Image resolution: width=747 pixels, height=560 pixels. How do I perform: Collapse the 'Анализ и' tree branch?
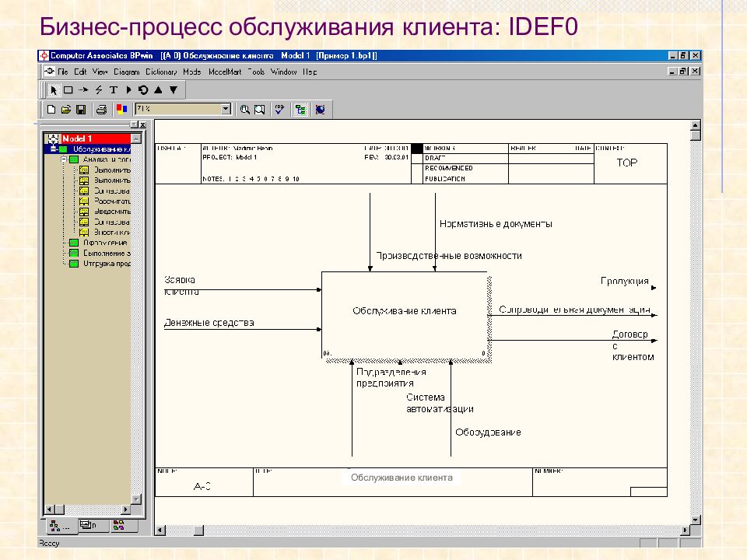(64, 159)
